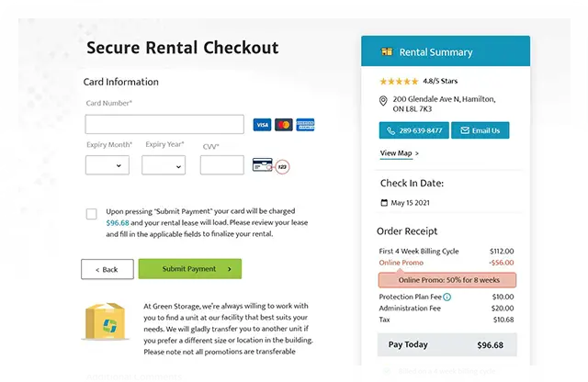Expand the View Map link arrow
Viewport: 588px width, 382px height.
tap(417, 153)
